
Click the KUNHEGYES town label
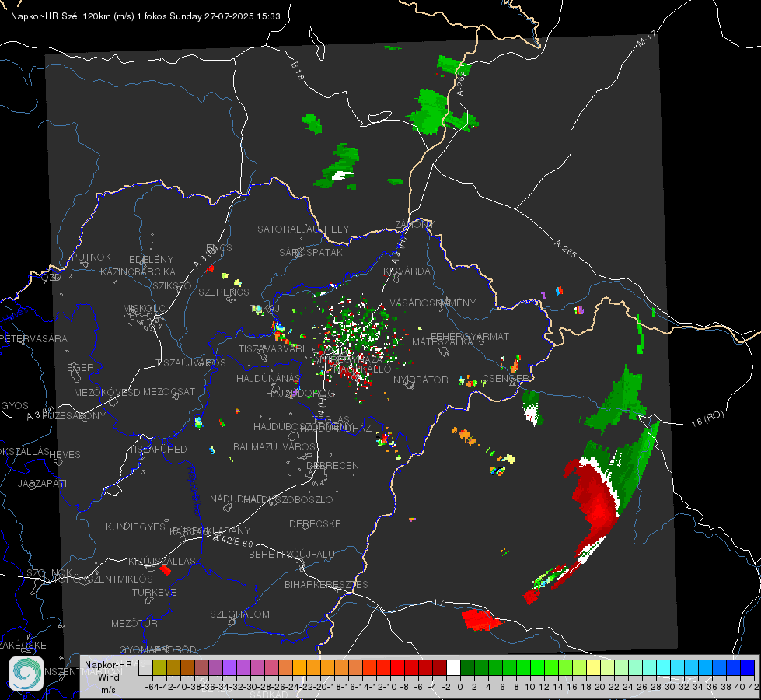point(135,527)
